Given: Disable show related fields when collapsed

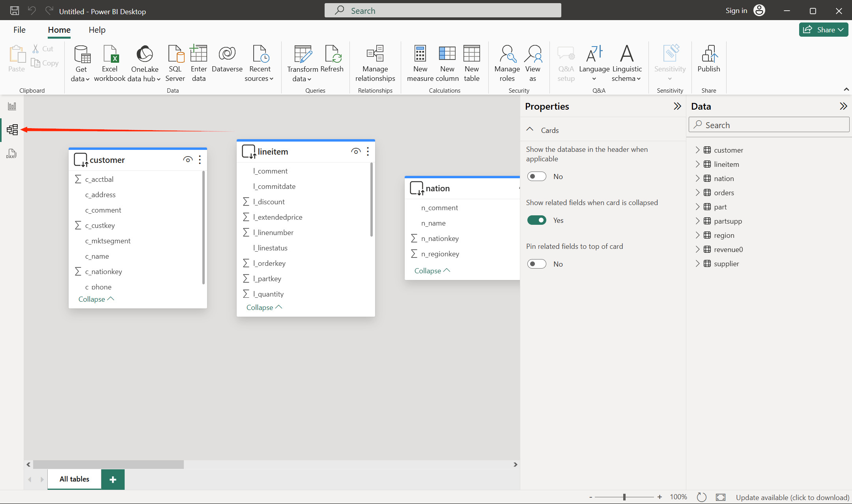Looking at the screenshot, I should (x=537, y=220).
